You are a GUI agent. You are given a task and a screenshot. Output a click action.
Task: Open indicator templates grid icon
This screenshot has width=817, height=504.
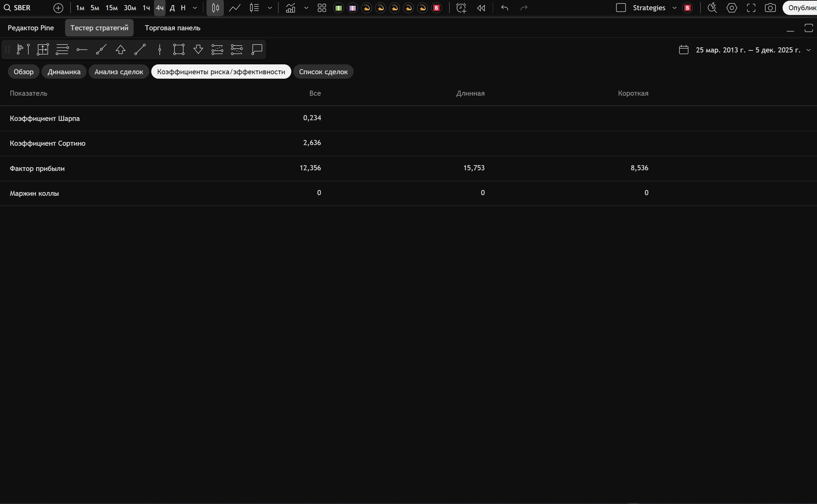click(322, 8)
